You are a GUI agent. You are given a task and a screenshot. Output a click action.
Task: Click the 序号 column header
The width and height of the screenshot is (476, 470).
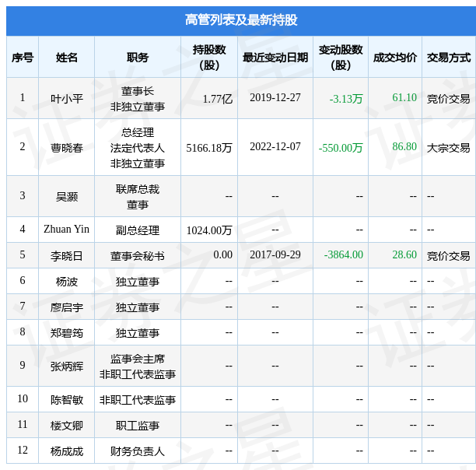tap(23, 58)
